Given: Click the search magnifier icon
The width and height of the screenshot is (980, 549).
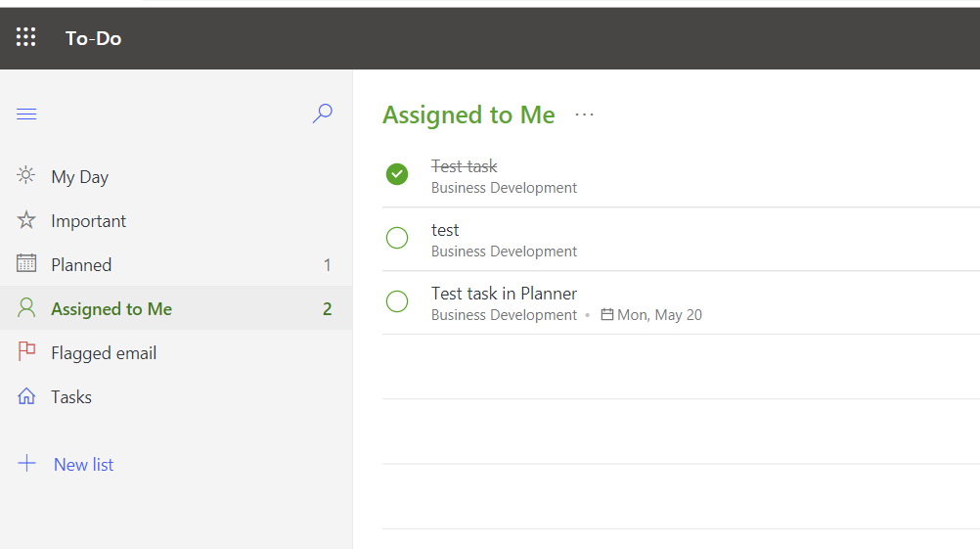Looking at the screenshot, I should pos(322,114).
